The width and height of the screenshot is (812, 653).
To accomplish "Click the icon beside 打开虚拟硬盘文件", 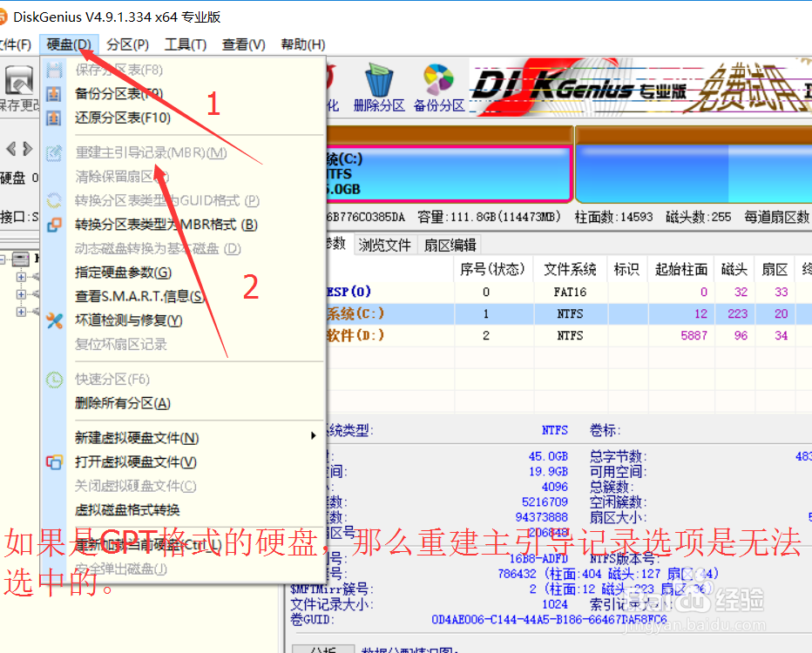I will 55,462.
